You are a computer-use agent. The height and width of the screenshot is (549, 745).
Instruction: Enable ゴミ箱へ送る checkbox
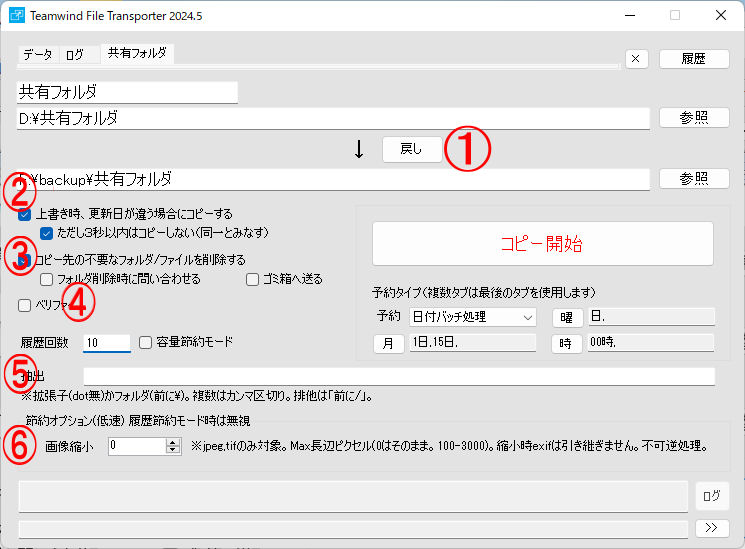click(253, 279)
